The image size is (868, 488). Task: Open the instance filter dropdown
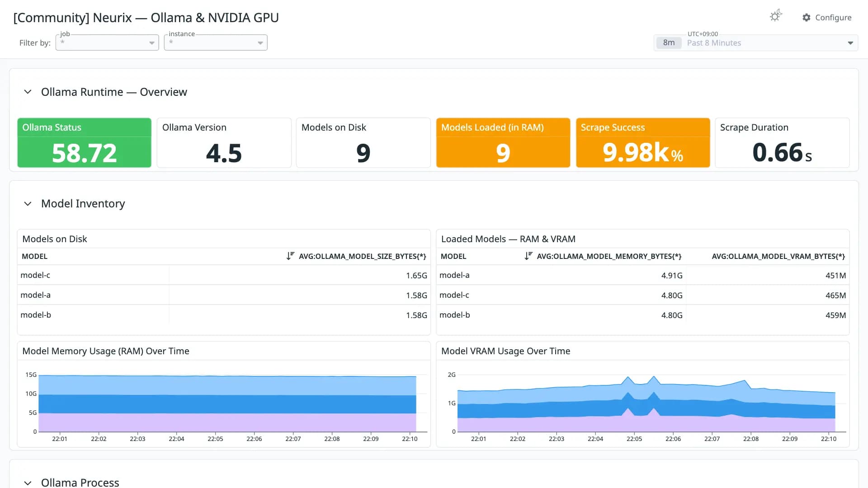tap(216, 42)
